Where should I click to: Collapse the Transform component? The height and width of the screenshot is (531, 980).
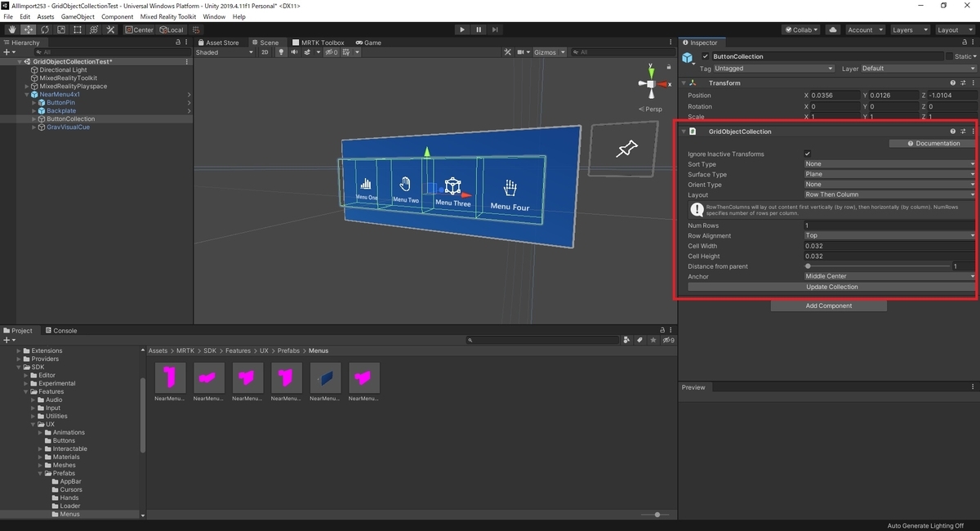click(684, 83)
